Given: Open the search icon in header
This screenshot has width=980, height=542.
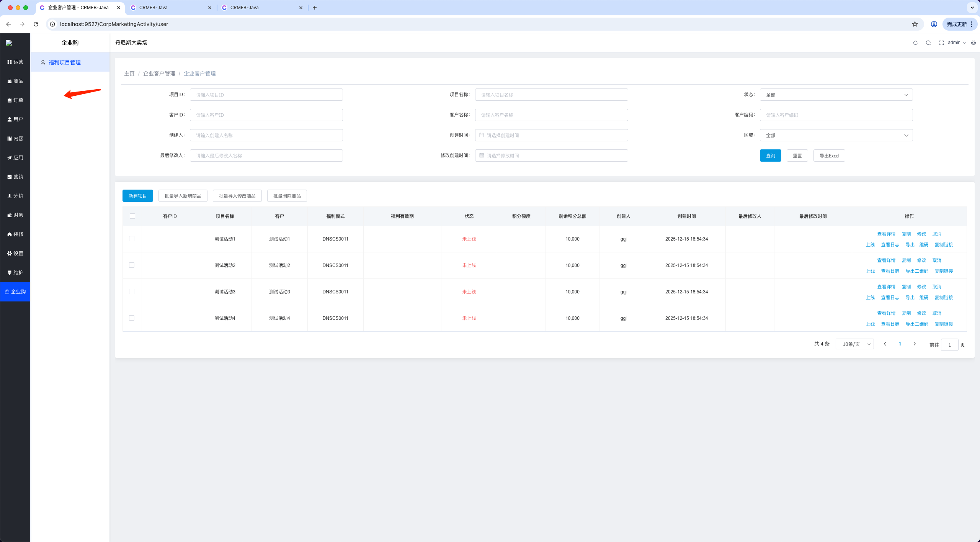Looking at the screenshot, I should click(x=928, y=43).
